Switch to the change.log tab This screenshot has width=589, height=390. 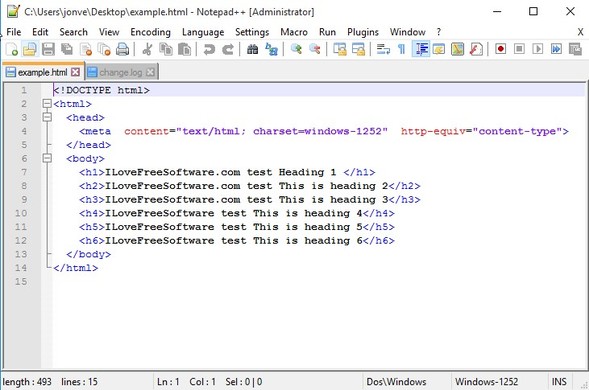click(x=121, y=72)
